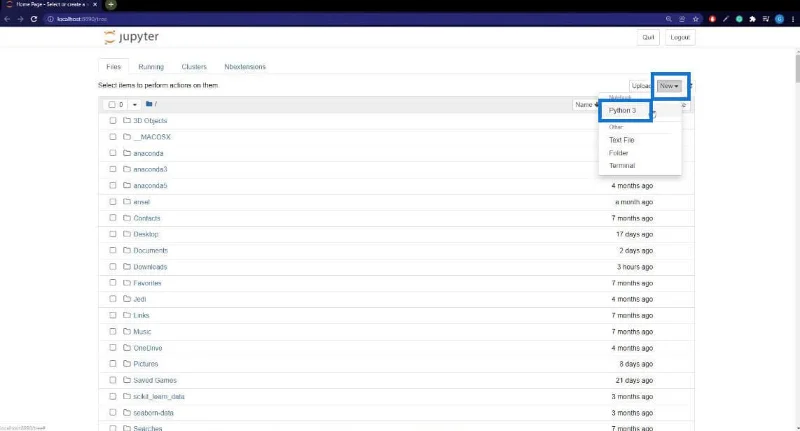Click the folder icon next to Jedi
800x431 pixels.
tap(127, 299)
